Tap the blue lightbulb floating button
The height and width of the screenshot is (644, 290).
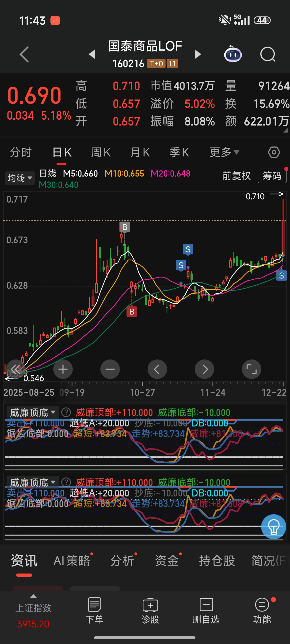(x=274, y=526)
